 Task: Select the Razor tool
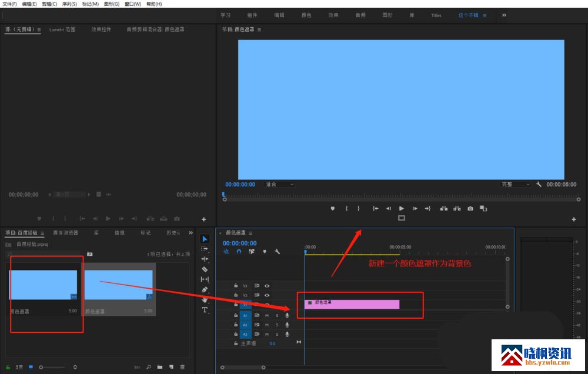click(x=205, y=269)
